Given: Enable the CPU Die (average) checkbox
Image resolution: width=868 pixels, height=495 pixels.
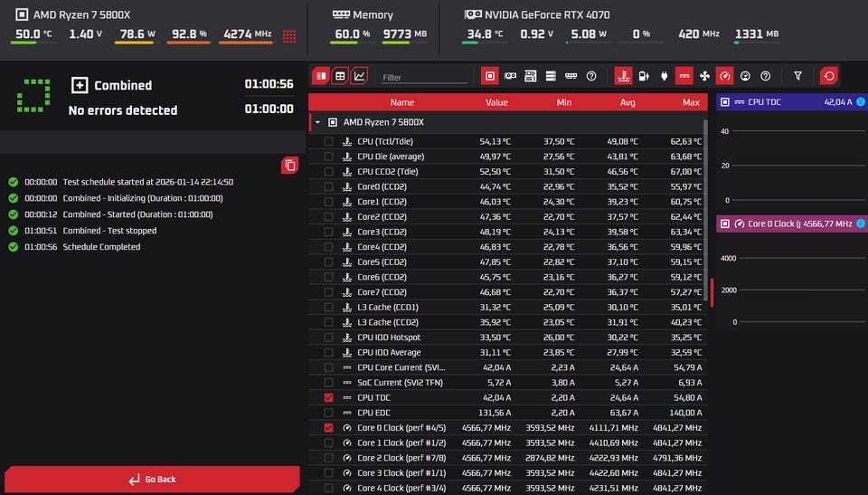Looking at the screenshot, I should (x=328, y=157).
